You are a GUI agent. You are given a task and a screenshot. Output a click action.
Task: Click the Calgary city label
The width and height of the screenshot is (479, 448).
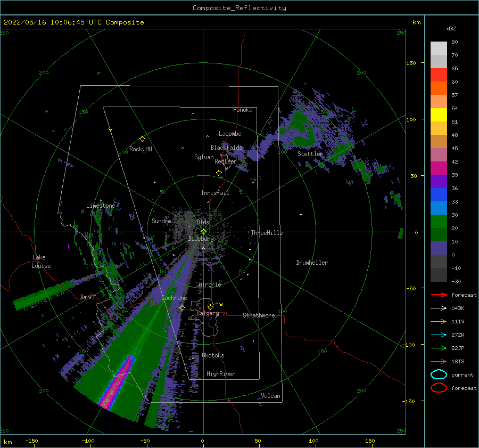pyautogui.click(x=208, y=313)
